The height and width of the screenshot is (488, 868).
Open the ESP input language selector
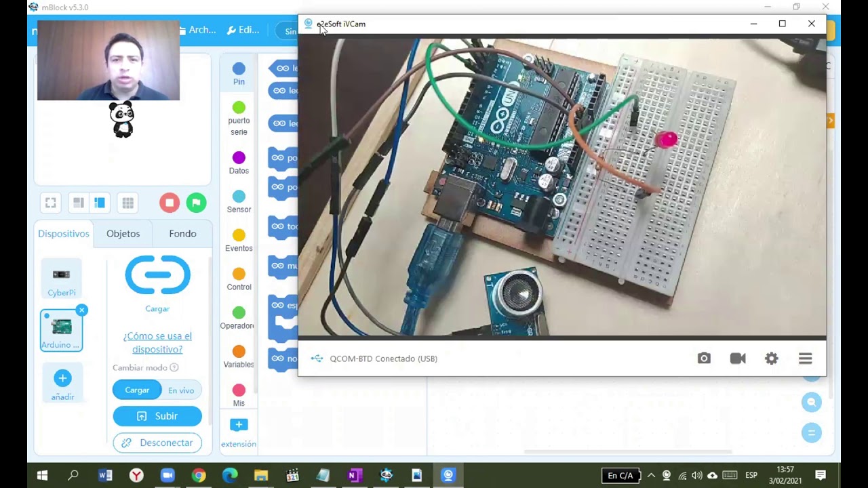tap(751, 475)
